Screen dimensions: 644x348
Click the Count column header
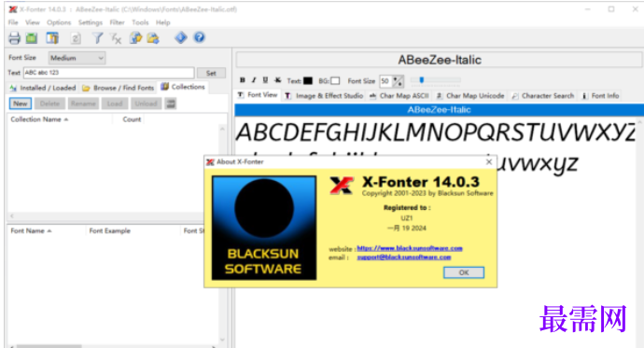[132, 119]
